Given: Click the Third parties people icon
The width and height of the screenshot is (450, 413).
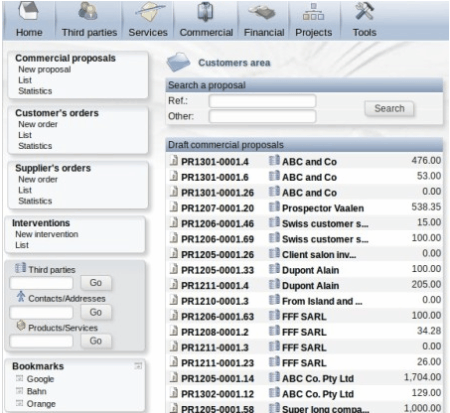Looking at the screenshot, I should [x=88, y=11].
